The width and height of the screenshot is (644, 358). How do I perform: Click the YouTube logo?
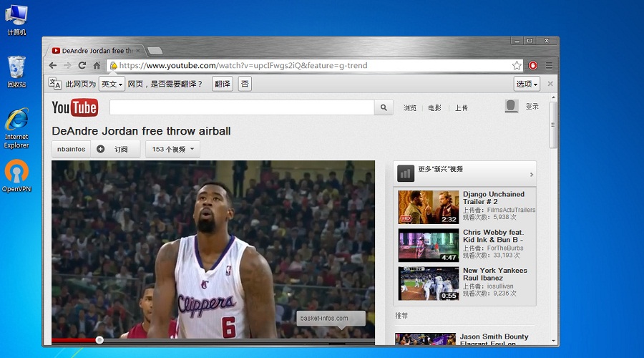[74, 107]
